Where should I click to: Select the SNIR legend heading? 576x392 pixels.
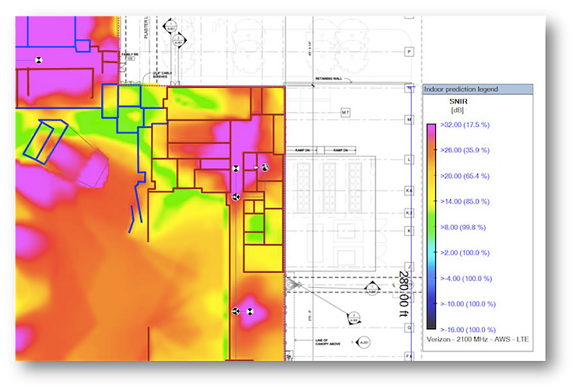coord(458,101)
